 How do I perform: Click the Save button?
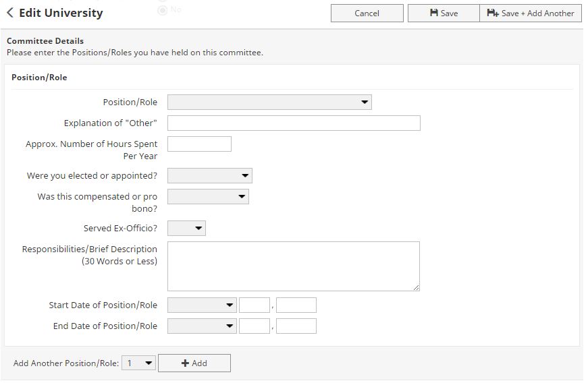pos(444,13)
